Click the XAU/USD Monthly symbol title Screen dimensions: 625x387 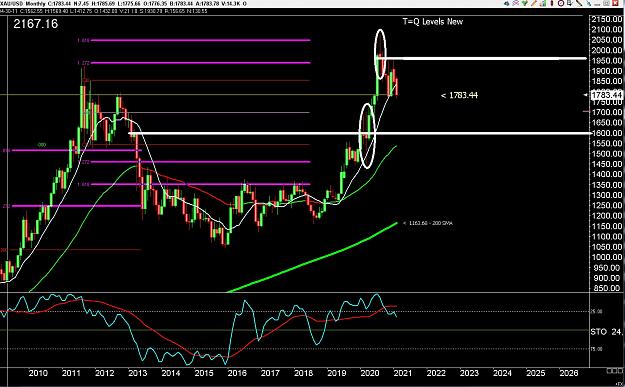coord(23,4)
